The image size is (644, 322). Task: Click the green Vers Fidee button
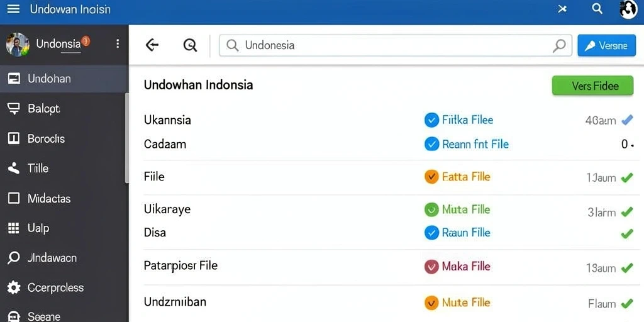[x=592, y=86]
